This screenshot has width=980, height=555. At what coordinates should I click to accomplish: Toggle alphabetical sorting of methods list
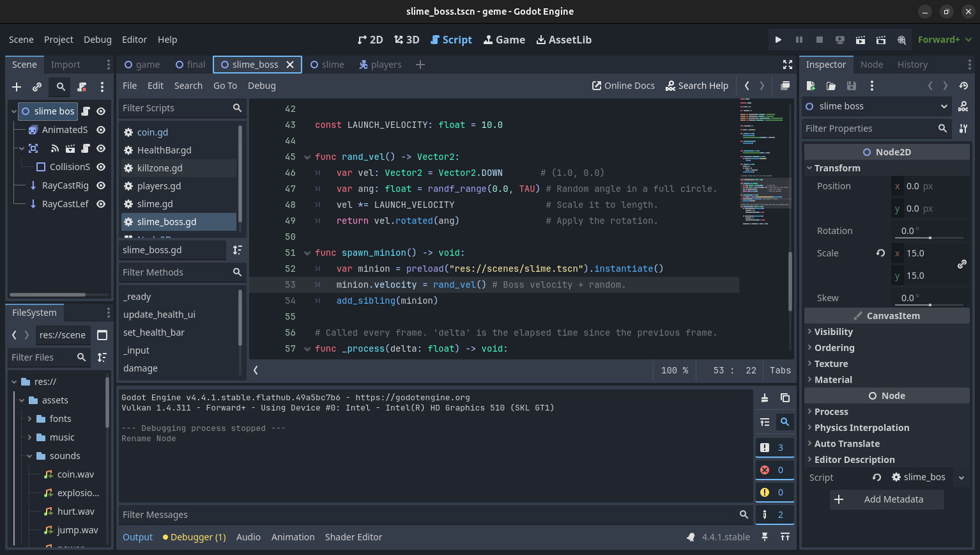pyautogui.click(x=237, y=250)
